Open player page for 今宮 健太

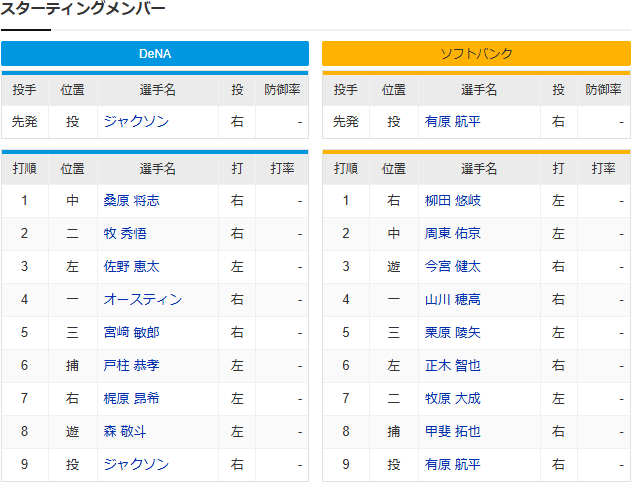pos(453,266)
